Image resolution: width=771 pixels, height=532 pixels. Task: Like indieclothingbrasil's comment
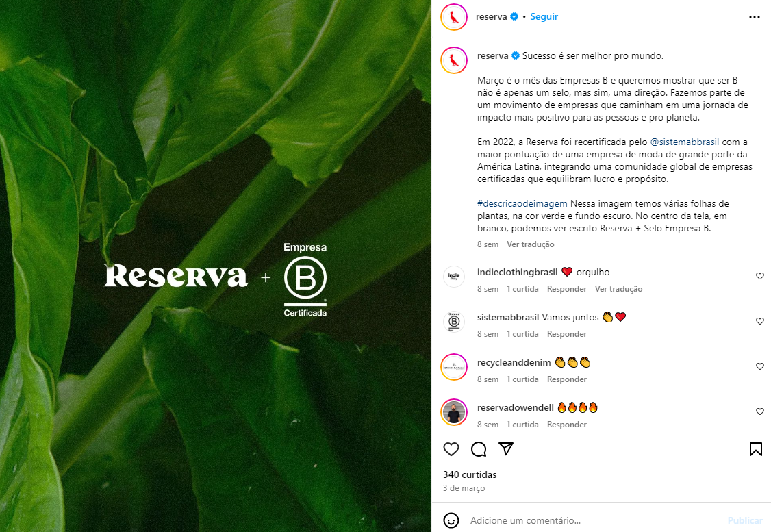point(759,276)
